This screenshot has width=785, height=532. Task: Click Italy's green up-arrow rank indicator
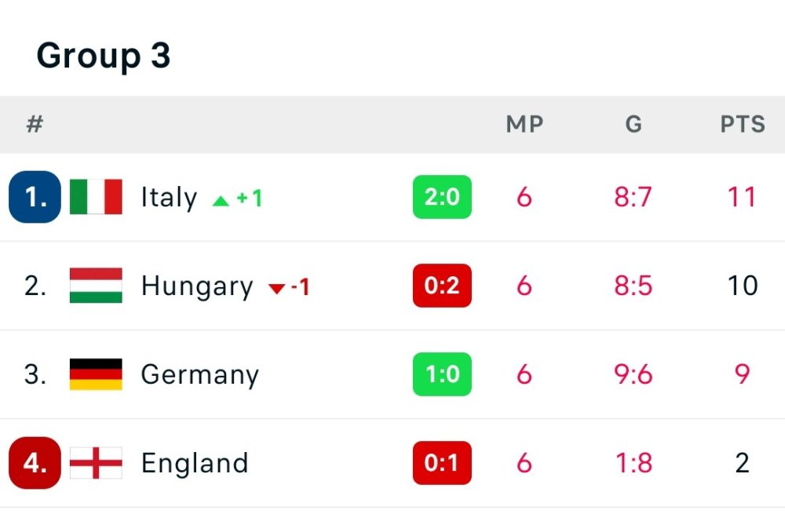[221, 200]
